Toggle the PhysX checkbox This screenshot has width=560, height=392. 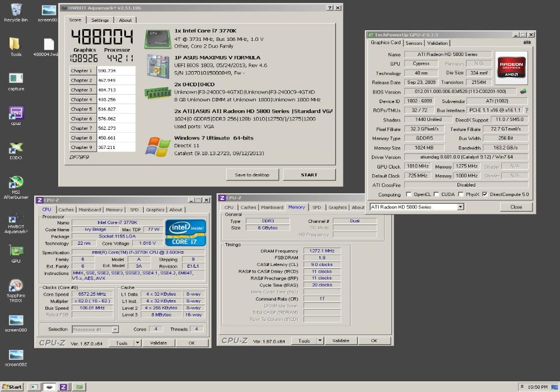461,194
